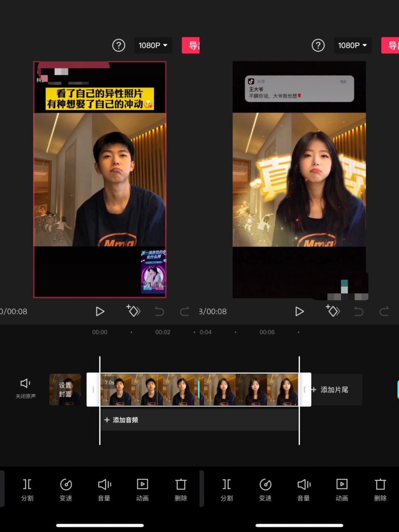Open speed tool (变速) in left toolbar

click(x=66, y=490)
